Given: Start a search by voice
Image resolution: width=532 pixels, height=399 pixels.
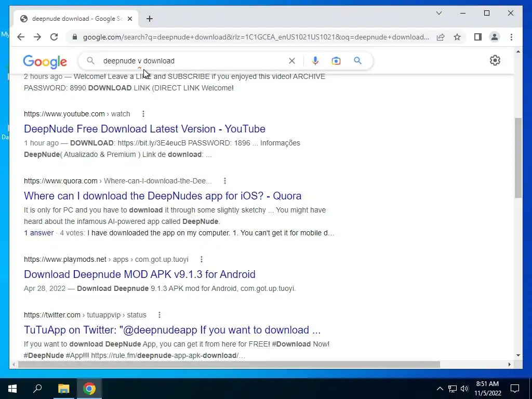Looking at the screenshot, I should coord(315,61).
